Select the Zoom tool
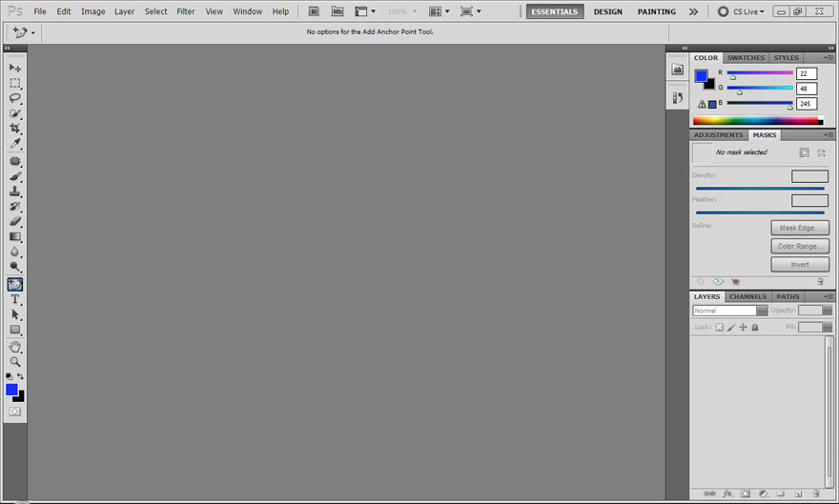839x504 pixels. point(15,362)
